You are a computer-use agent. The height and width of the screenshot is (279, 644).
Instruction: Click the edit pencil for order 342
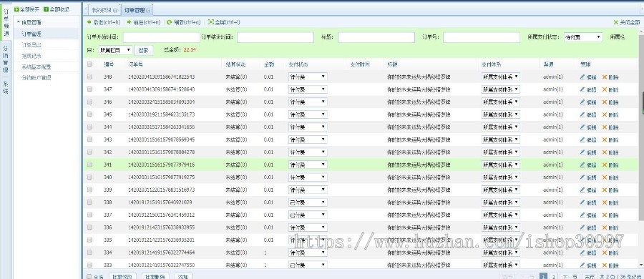point(582,152)
